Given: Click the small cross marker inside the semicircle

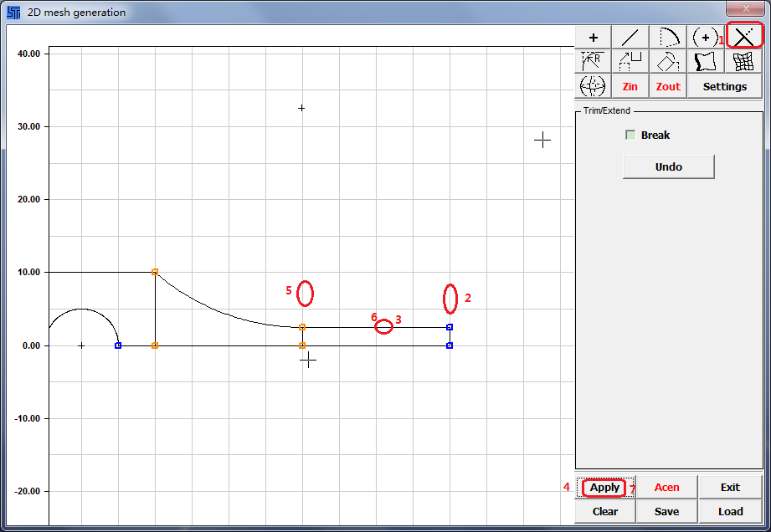Looking at the screenshot, I should click(x=82, y=345).
